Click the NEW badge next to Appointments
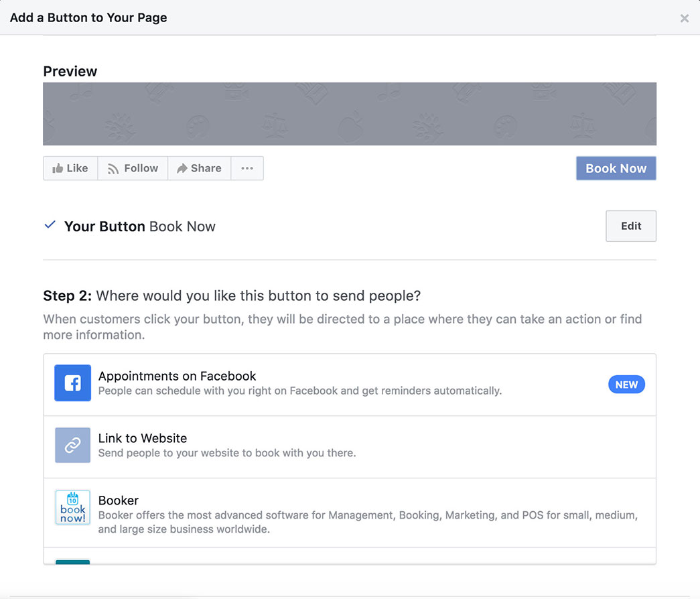Image resolution: width=700 pixels, height=599 pixels. pyautogui.click(x=626, y=384)
